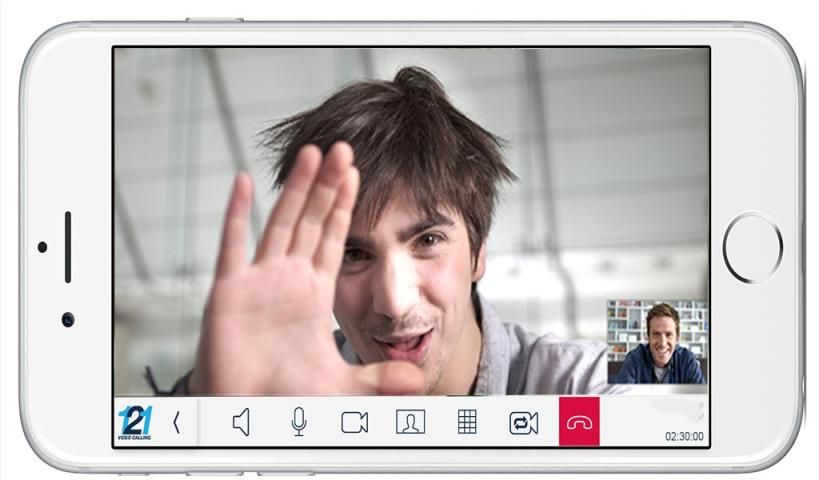Open the dial keypad grid

click(x=467, y=422)
